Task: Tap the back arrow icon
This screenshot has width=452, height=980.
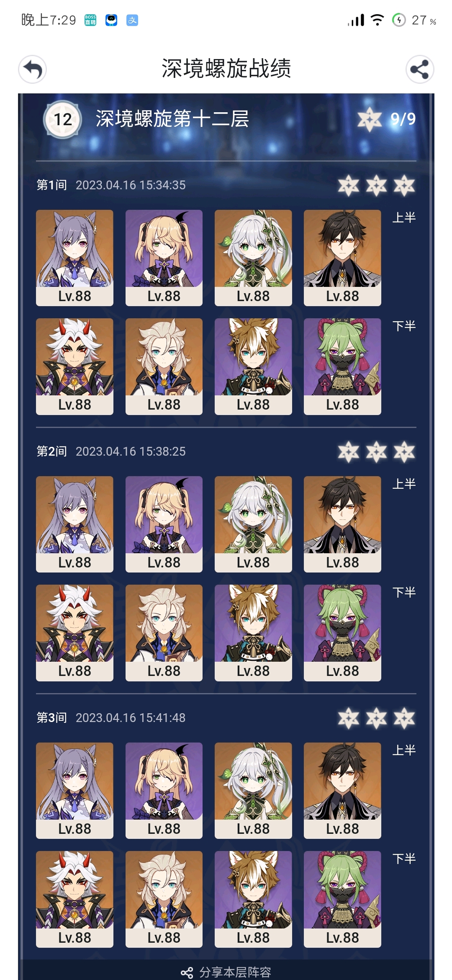Action: click(x=32, y=69)
